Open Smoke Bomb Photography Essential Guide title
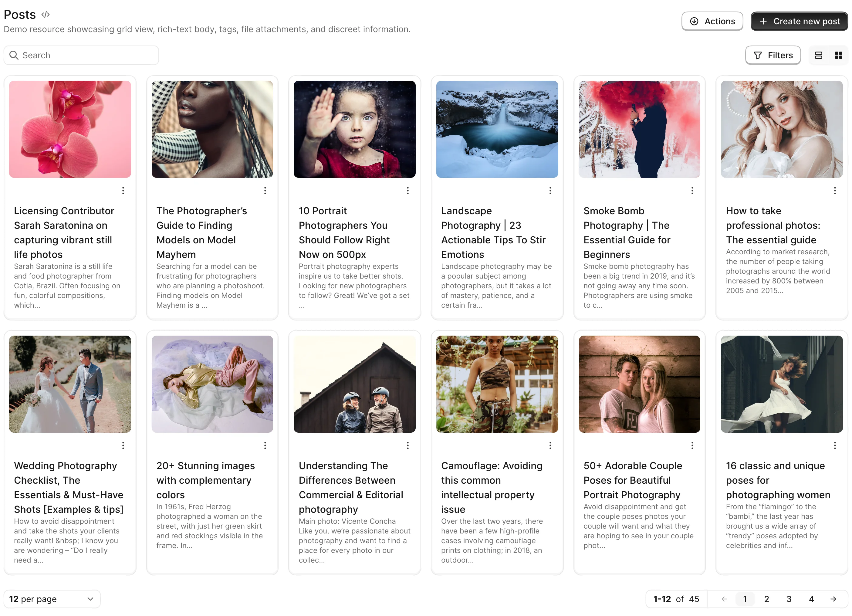The height and width of the screenshot is (616, 852). pos(627,232)
